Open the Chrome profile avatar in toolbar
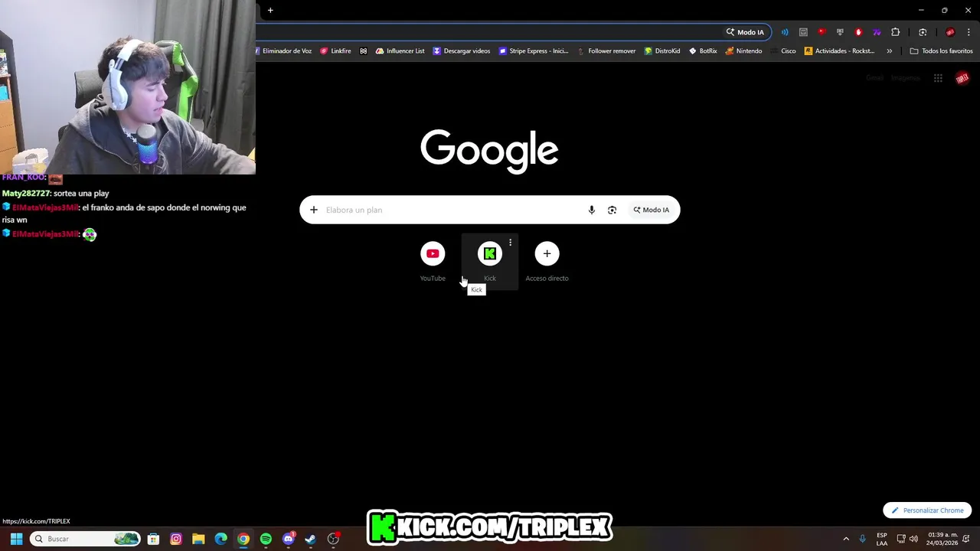The height and width of the screenshot is (551, 980). point(950,32)
